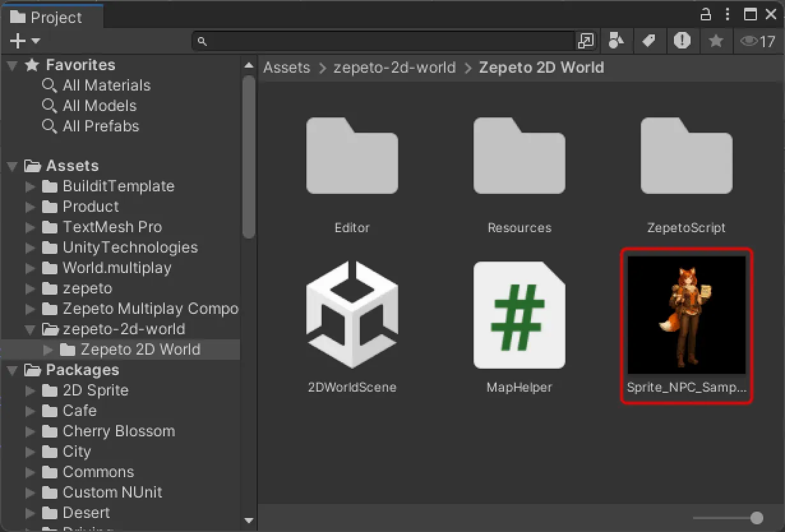Click the tree scroll down arrow
This screenshot has height=532, width=785.
click(x=249, y=521)
